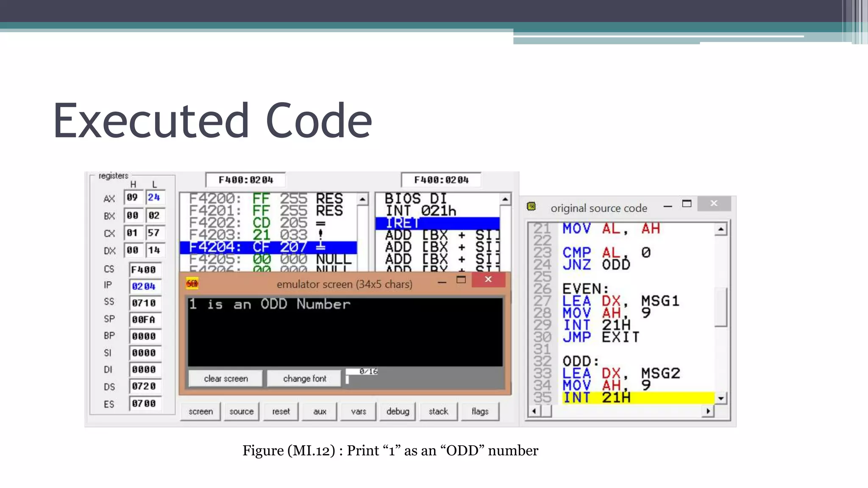Close the original source code window
The image size is (868, 488).
714,203
